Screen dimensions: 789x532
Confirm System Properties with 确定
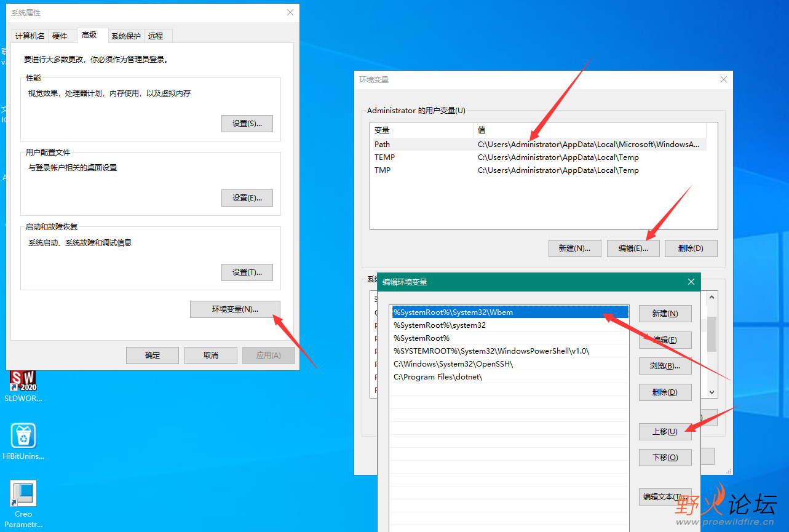pos(153,355)
